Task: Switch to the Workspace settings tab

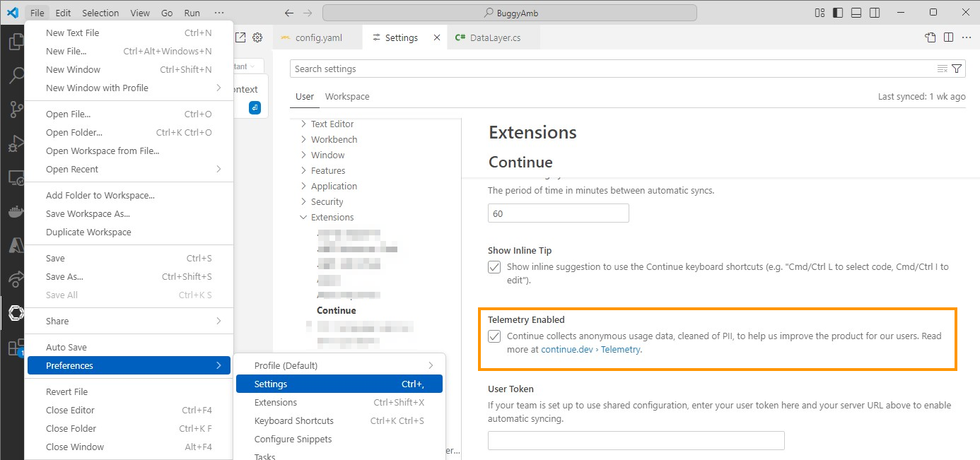Action: [x=347, y=96]
